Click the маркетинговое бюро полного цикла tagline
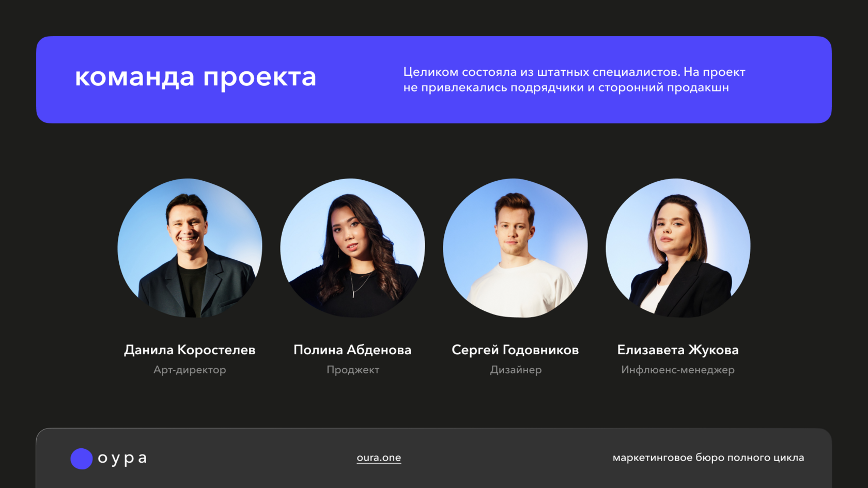This screenshot has height=488, width=868. tap(708, 458)
